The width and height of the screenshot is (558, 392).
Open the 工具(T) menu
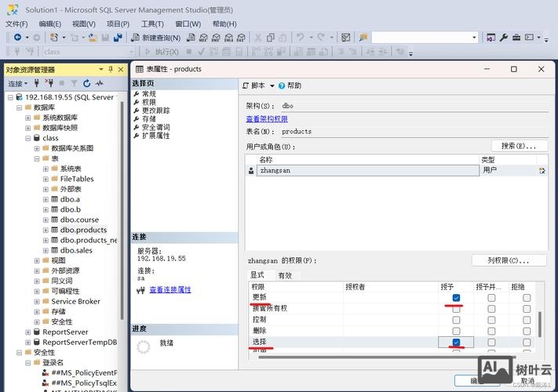point(152,24)
